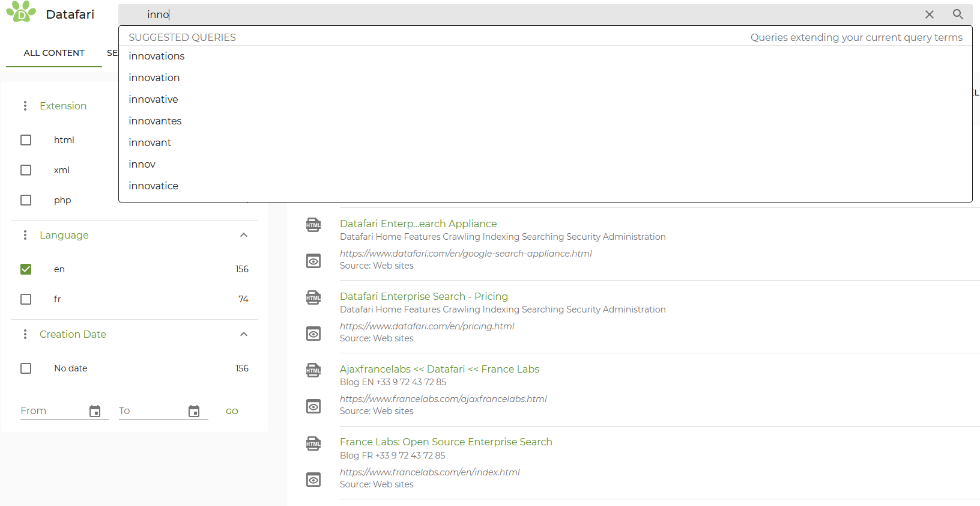
Task: Check the php extension checkbox
Action: click(26, 200)
